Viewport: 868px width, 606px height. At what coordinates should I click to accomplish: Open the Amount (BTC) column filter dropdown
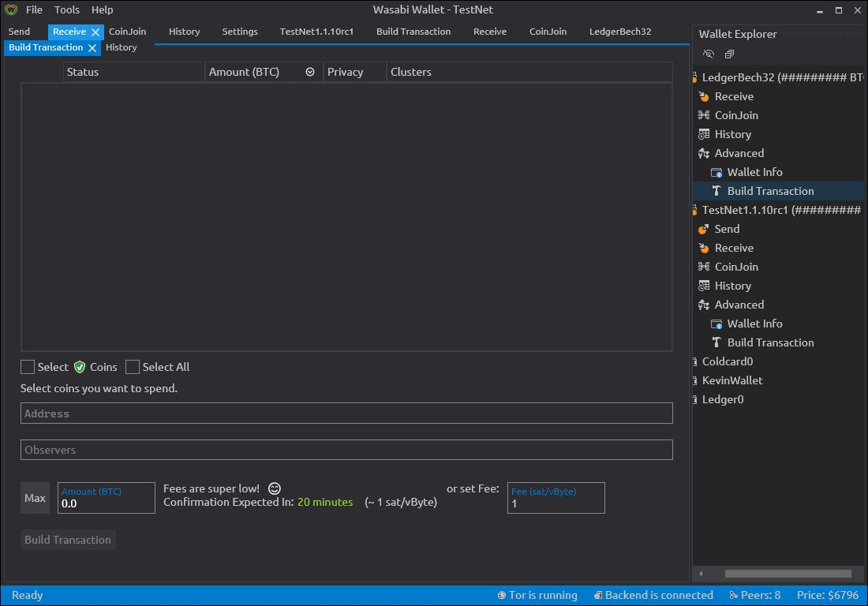(309, 72)
